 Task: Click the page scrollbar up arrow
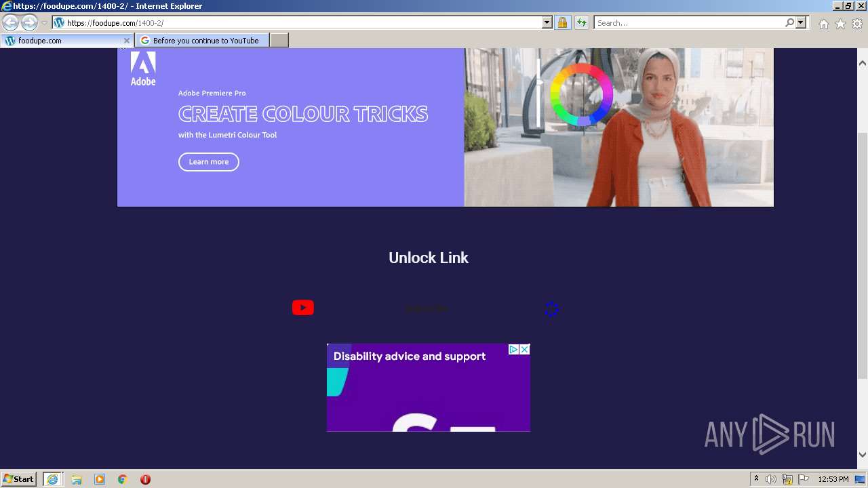[x=863, y=63]
